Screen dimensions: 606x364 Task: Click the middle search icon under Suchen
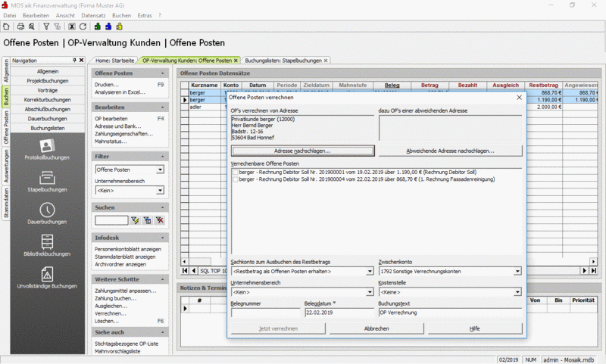click(x=147, y=220)
